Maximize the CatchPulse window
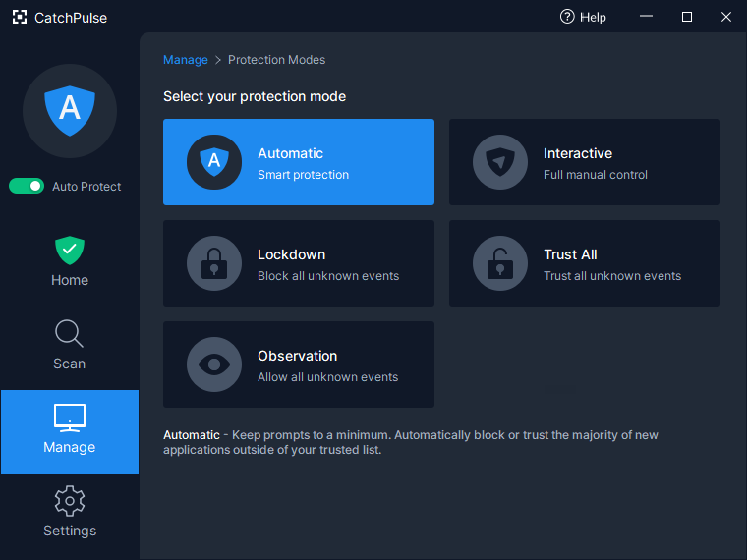The width and height of the screenshot is (747, 560). point(686,17)
